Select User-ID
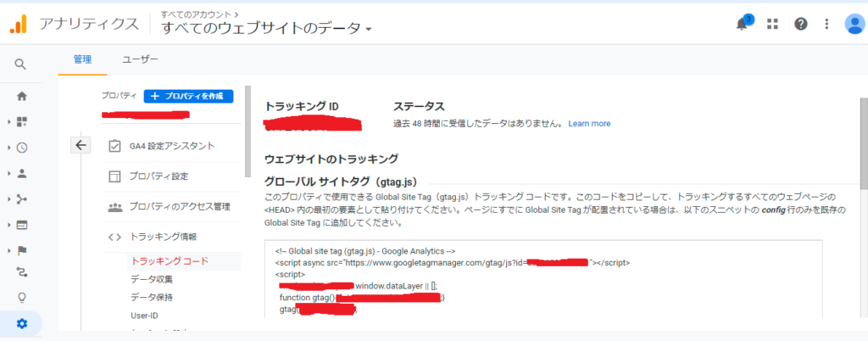 [x=144, y=316]
